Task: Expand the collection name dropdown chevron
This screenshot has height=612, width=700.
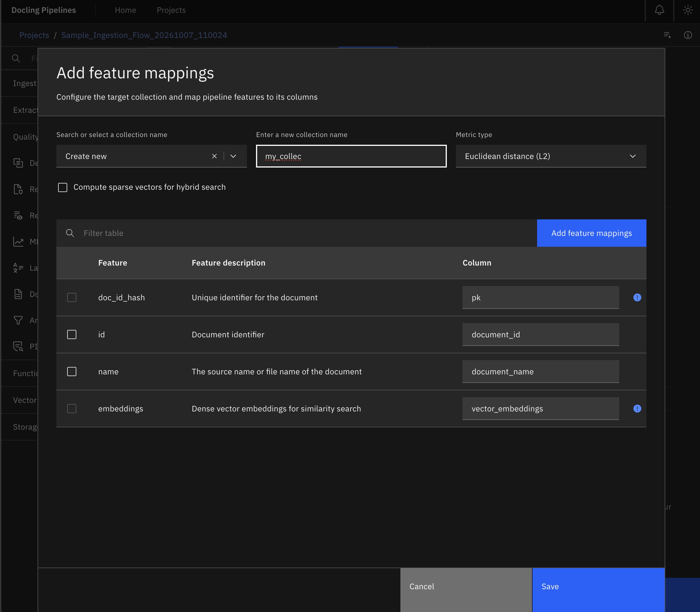Action: [x=233, y=156]
